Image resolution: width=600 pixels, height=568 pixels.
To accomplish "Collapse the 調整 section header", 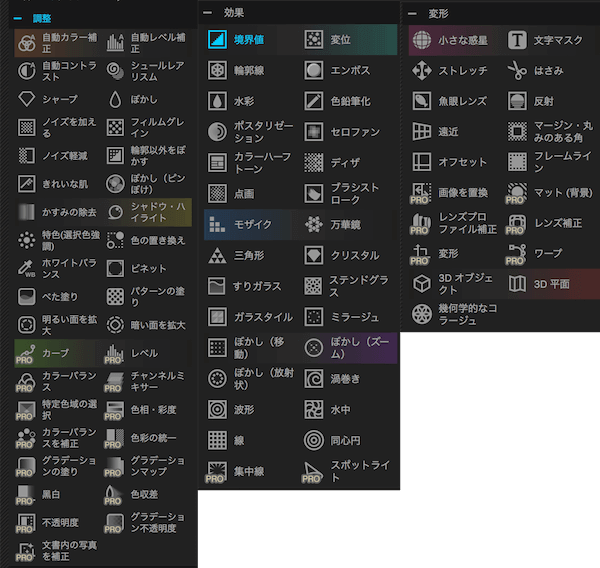I will [18, 18].
